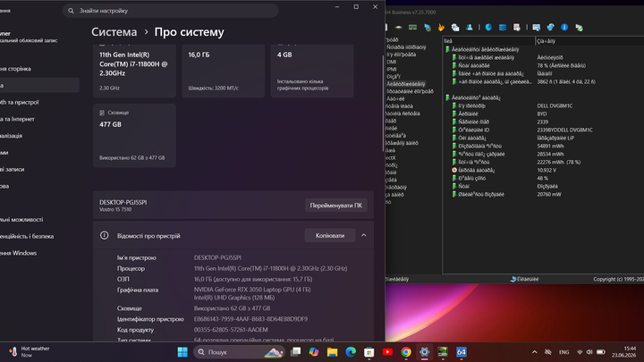Open the memory card showing '16,0 ГБ'
The width and height of the screenshot is (644, 362).
point(224,71)
